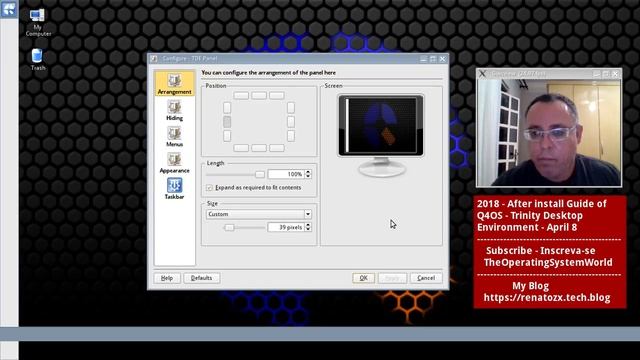
Task: Click the Defaults button
Action: click(x=202, y=278)
